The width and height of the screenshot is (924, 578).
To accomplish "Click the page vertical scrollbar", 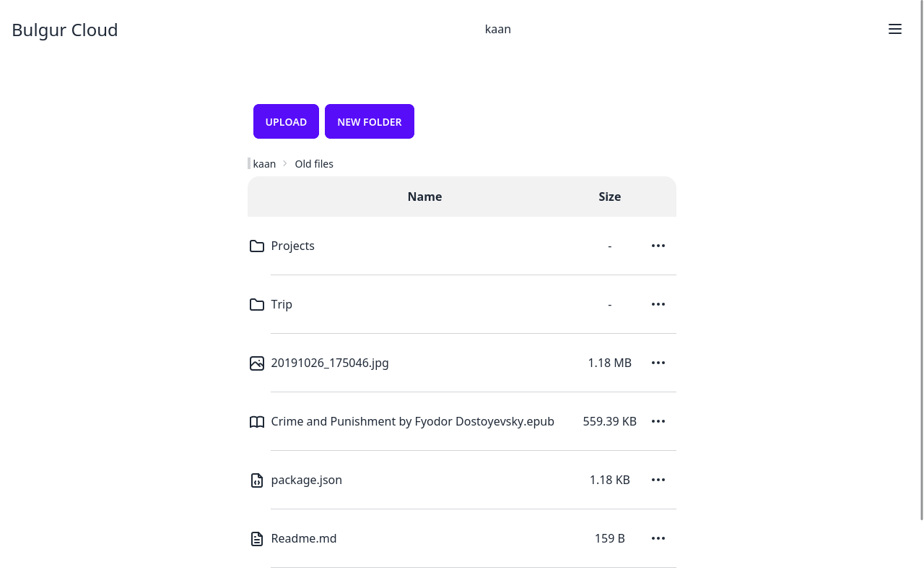I will point(922,260).
